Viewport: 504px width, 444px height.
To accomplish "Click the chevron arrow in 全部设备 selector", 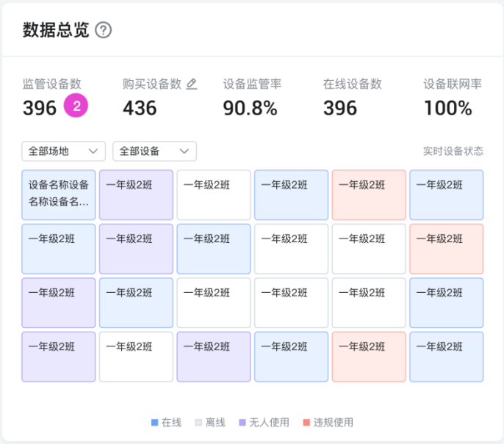I will pyautogui.click(x=184, y=151).
